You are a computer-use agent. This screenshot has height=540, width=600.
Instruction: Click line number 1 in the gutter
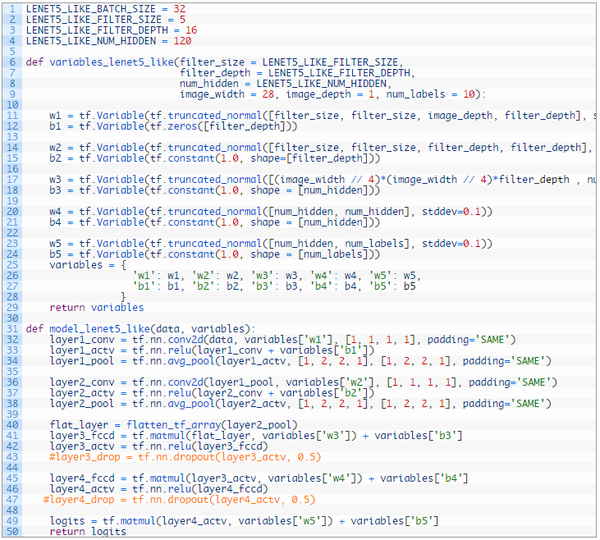click(x=12, y=8)
